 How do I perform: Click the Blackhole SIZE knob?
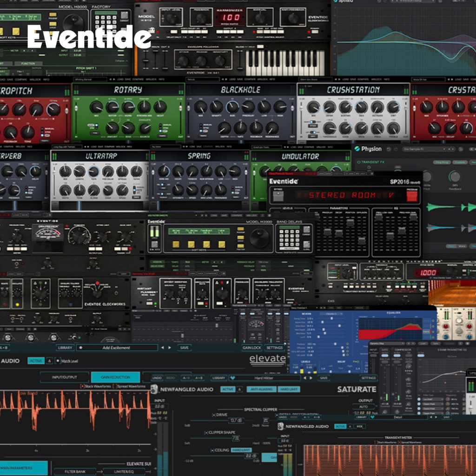[232, 107]
